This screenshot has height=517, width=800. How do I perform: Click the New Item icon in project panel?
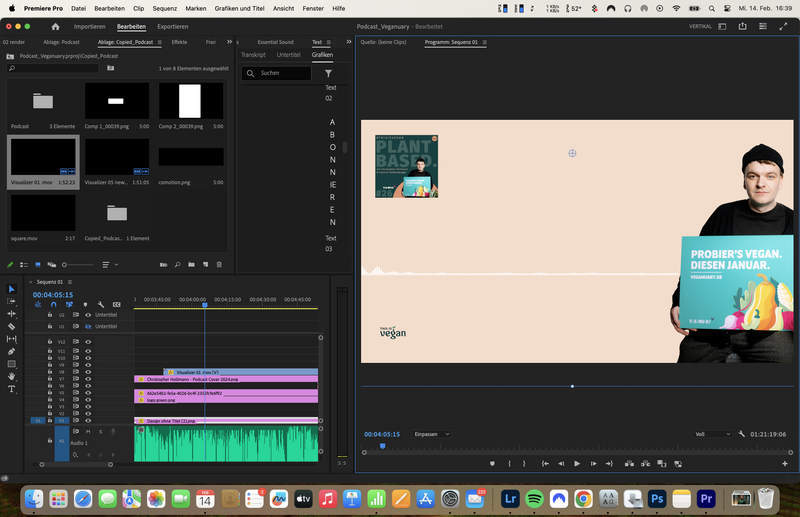tap(206, 265)
